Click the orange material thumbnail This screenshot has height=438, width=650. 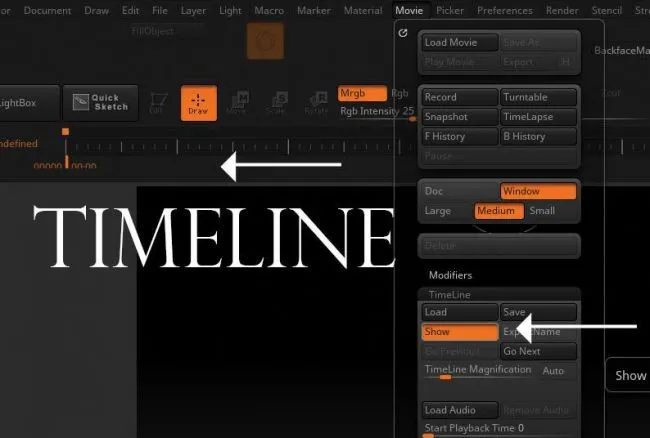265,41
